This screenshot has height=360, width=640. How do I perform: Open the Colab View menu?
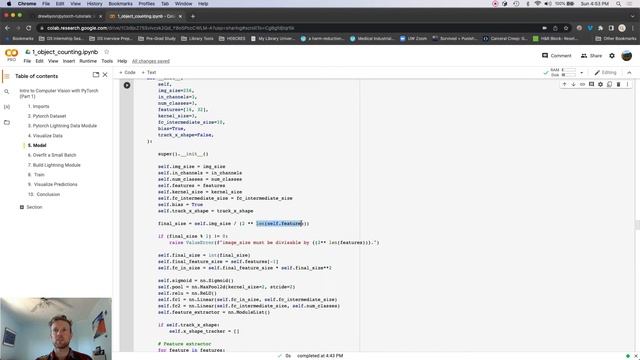point(53,61)
